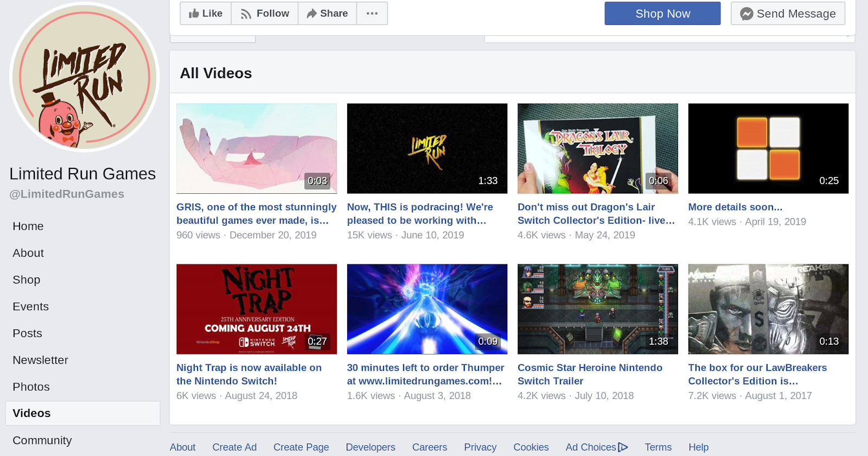
Task: Click the Create Page footer link
Action: click(x=301, y=447)
